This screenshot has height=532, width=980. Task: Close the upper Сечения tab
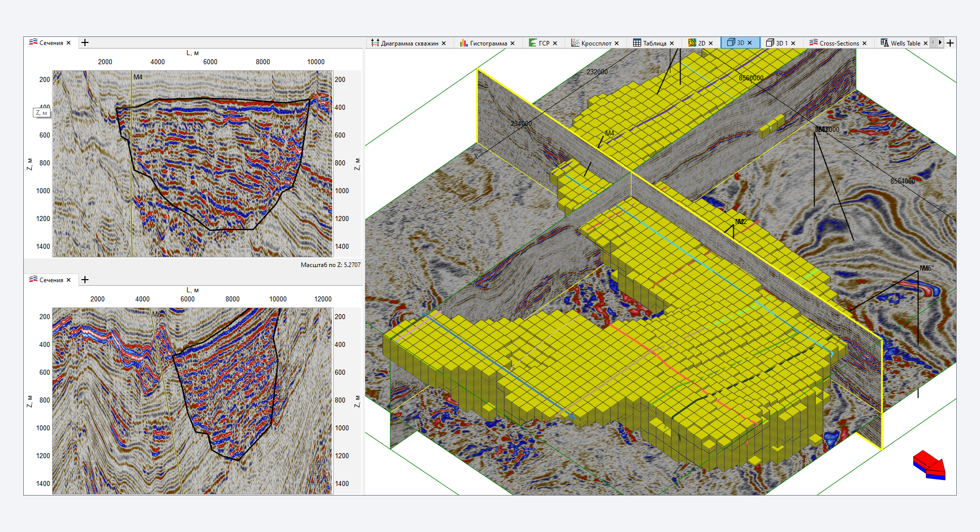tap(68, 43)
